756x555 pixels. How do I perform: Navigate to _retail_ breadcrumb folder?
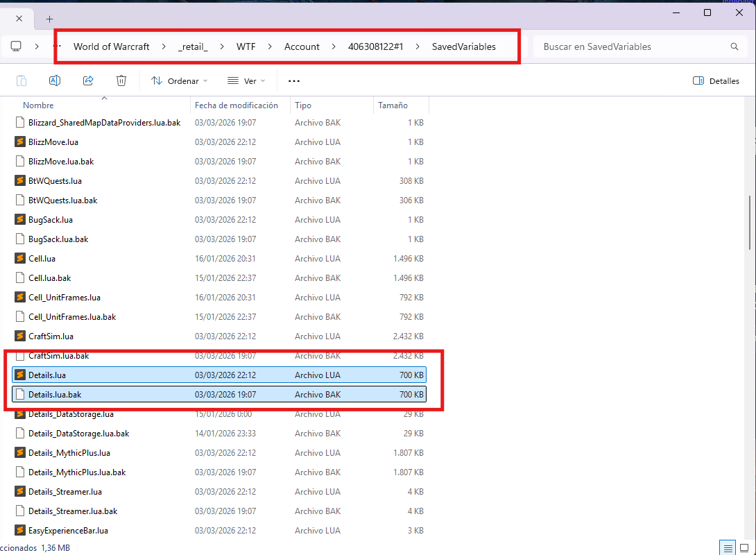(193, 46)
